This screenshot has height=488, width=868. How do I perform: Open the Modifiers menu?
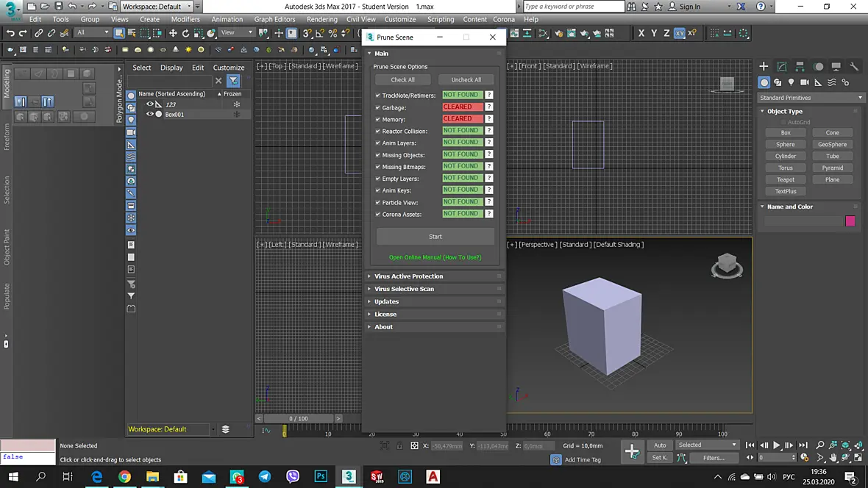(x=185, y=19)
